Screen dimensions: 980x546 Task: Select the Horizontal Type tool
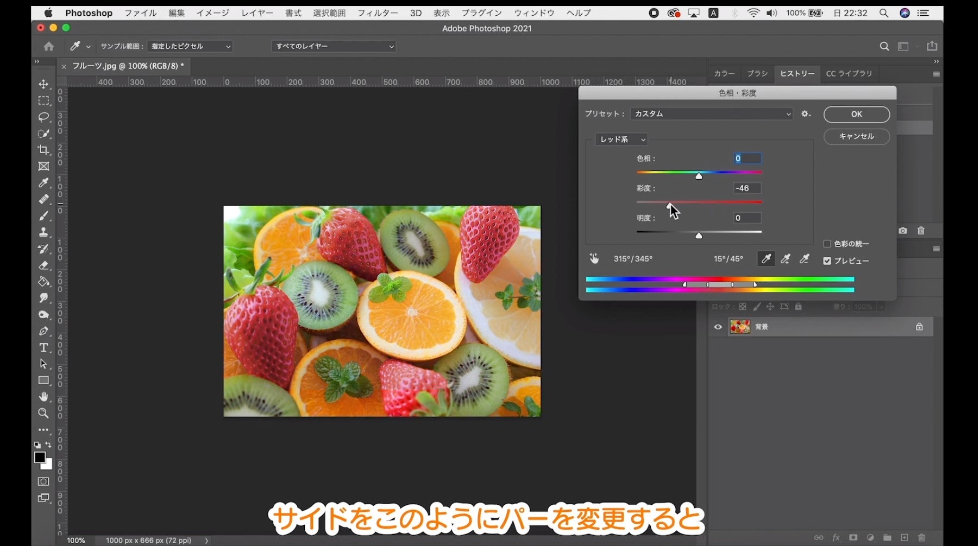(43, 347)
